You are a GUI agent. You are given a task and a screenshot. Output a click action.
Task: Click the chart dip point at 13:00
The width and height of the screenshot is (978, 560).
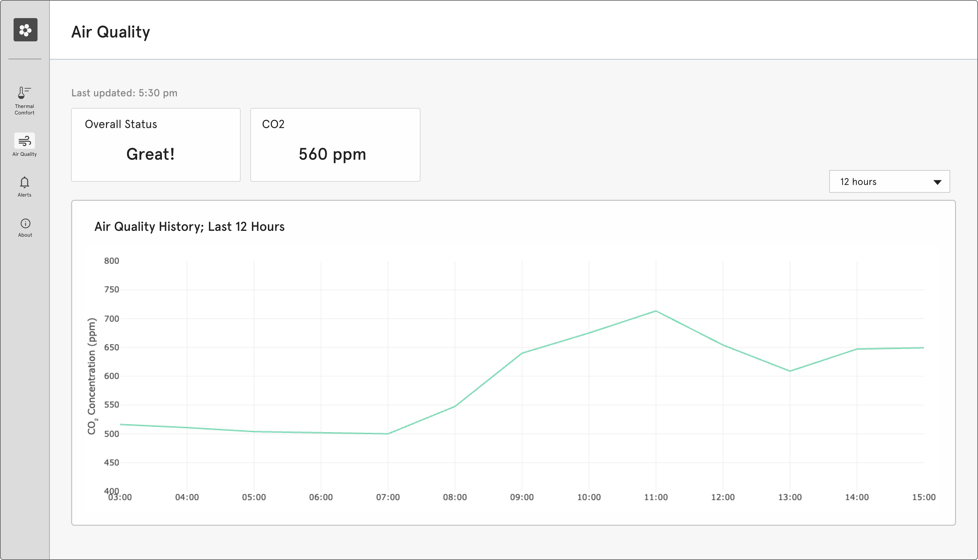click(x=790, y=371)
